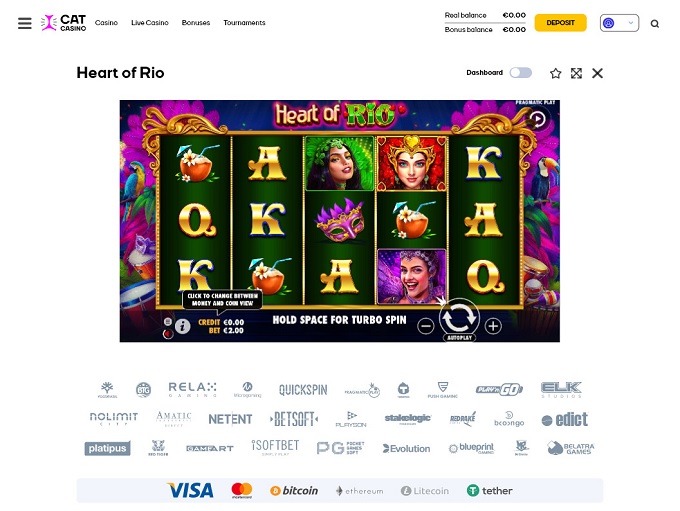
Task: Open the hamburger side menu
Action: tap(25, 23)
